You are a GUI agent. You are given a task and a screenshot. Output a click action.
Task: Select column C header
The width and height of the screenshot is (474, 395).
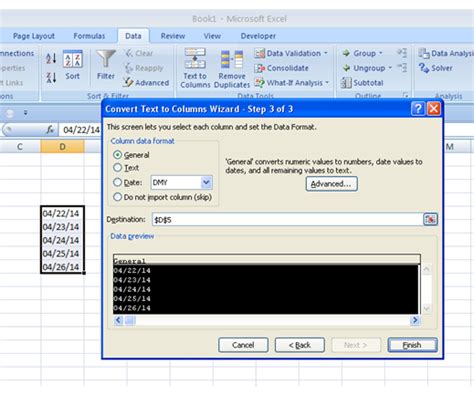click(x=20, y=147)
